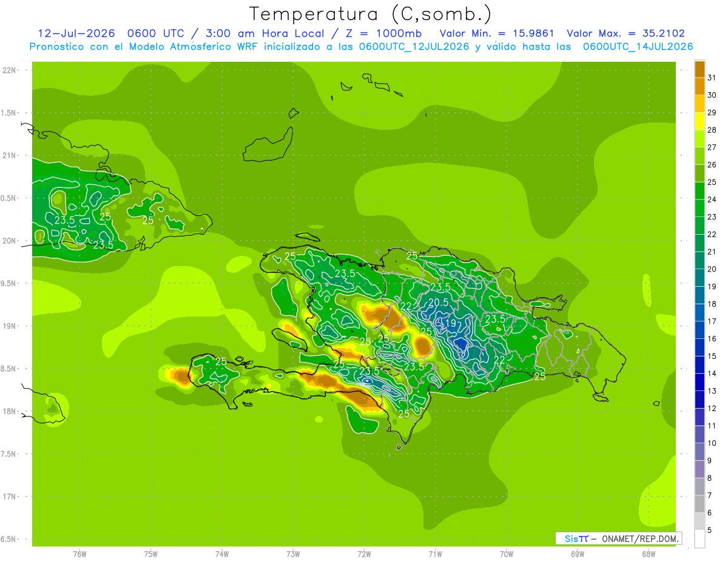The width and height of the screenshot is (728, 562).
Task: Click the "20.5" contour label on the map
Action: pyautogui.click(x=439, y=303)
